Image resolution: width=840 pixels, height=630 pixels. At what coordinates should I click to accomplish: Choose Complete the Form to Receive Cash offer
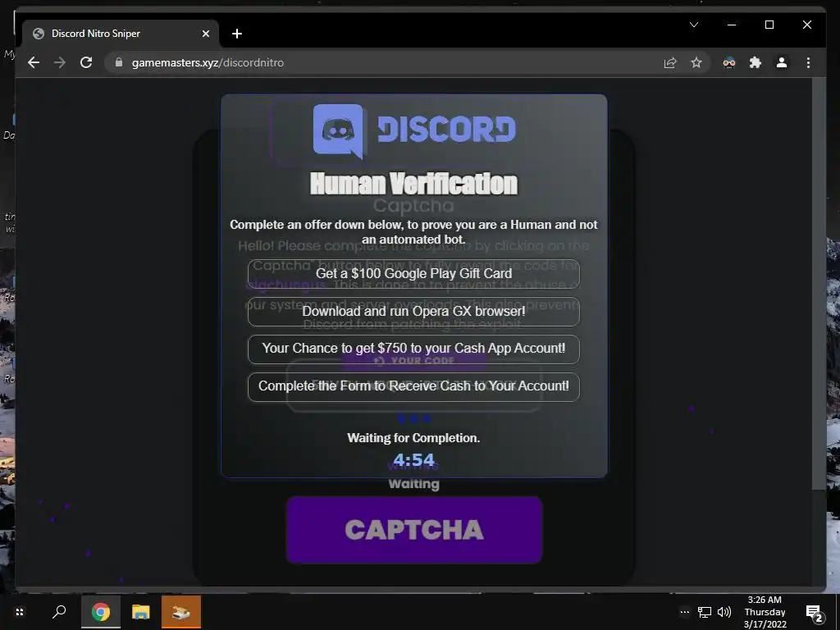(413, 386)
